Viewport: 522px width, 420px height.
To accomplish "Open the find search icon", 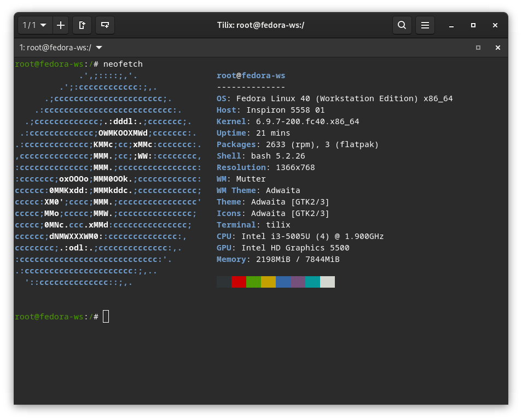I will (x=402, y=25).
